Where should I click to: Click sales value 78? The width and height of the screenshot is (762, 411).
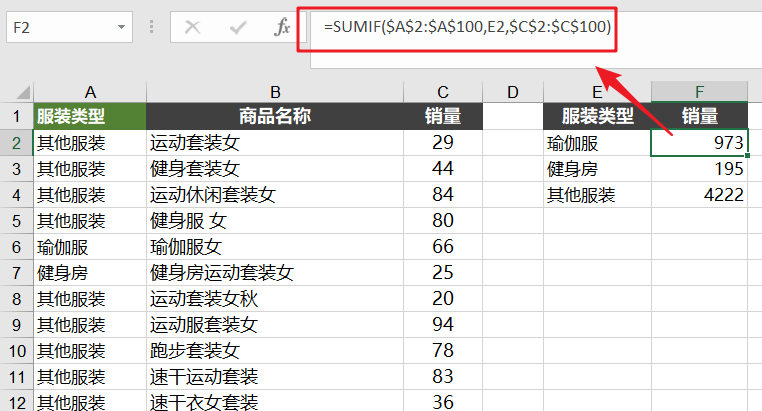point(443,351)
